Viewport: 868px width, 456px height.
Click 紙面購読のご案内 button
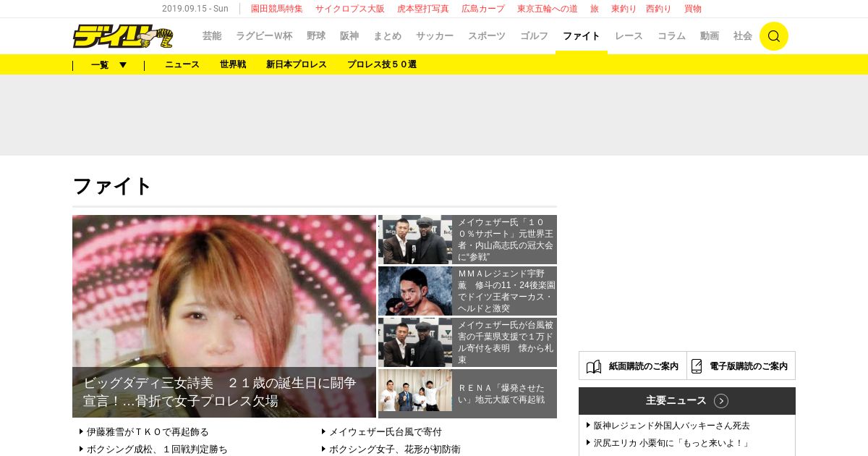(x=633, y=366)
